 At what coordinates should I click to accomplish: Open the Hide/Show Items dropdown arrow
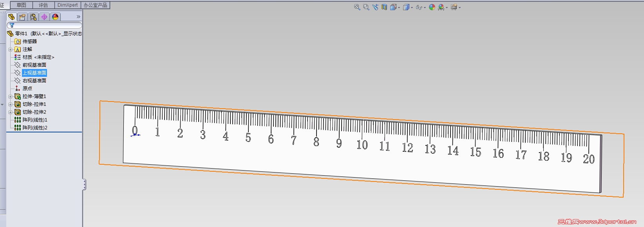click(425, 7)
